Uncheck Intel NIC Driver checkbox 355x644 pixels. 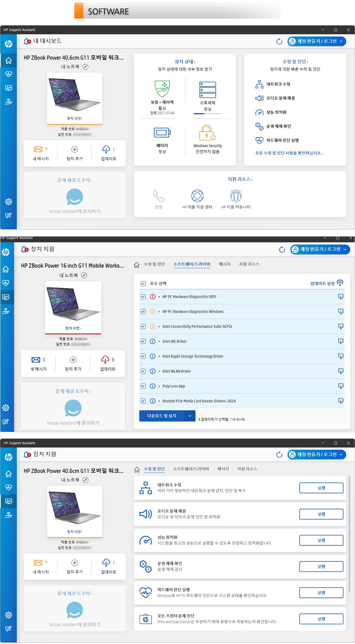[143, 341]
